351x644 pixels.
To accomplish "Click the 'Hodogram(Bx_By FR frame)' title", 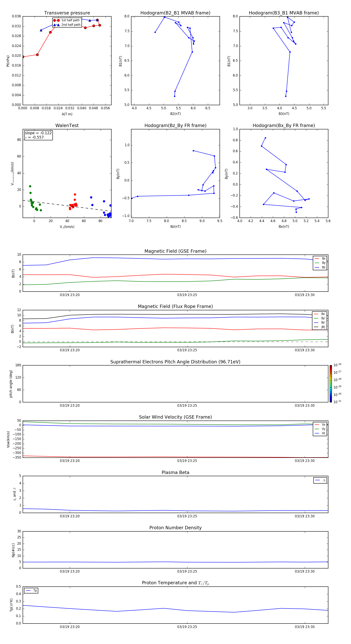I will click(x=284, y=125).
